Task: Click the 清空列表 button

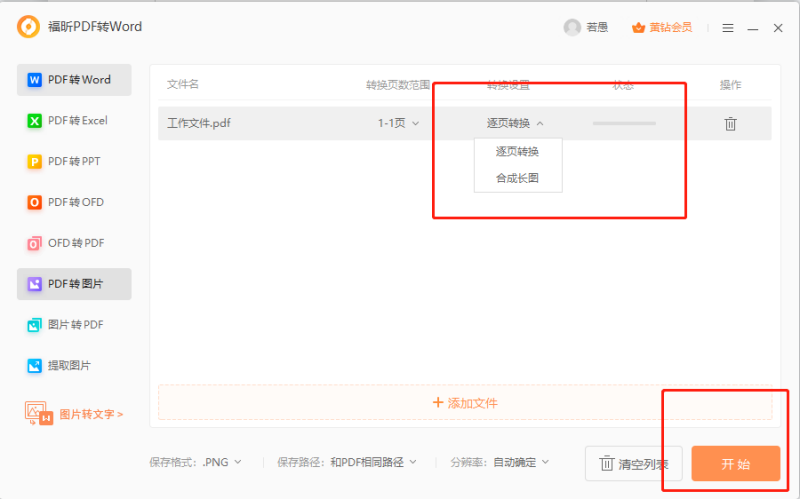Action: pyautogui.click(x=634, y=464)
